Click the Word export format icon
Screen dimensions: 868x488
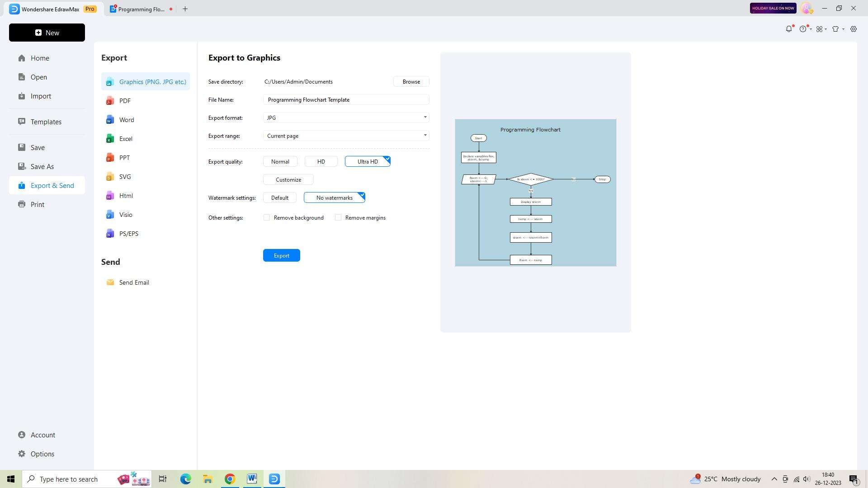tap(110, 119)
